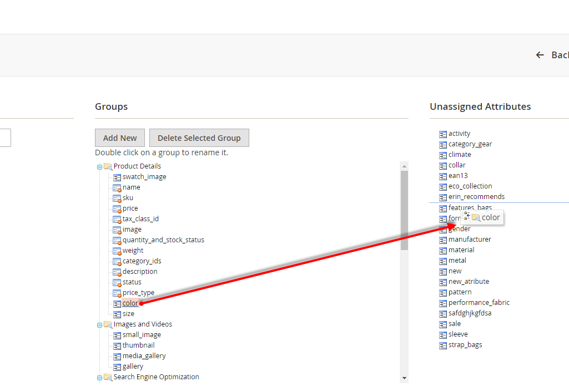This screenshot has width=569, height=392.
Task: Select the quantity_and_stock_status attribute
Action: pyautogui.click(x=163, y=240)
